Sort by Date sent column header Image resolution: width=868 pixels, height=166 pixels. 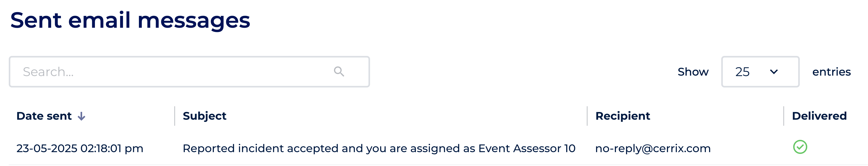click(44, 116)
